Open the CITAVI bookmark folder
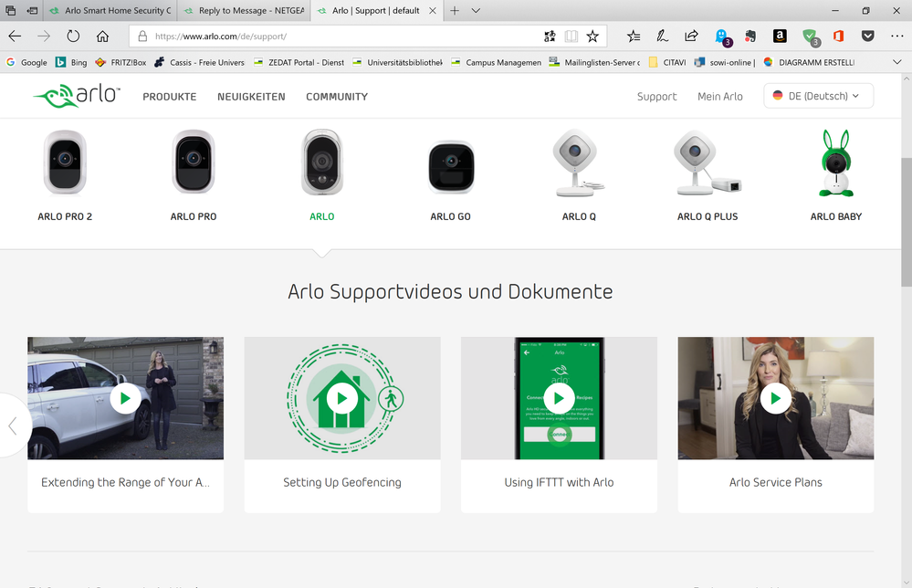 [667, 62]
